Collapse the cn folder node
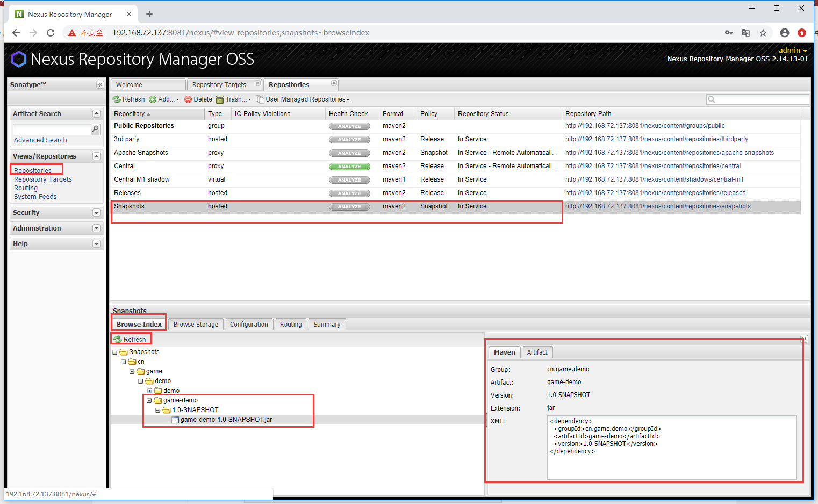Viewport: 818px width, 504px height. tap(124, 362)
